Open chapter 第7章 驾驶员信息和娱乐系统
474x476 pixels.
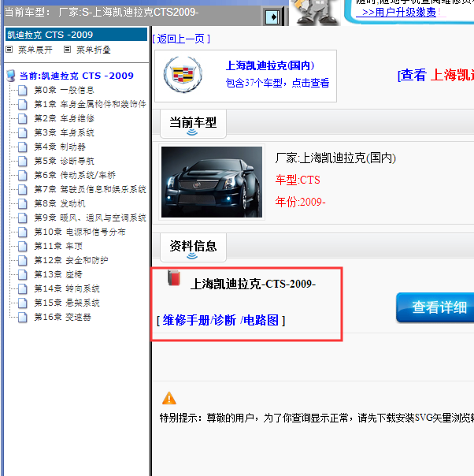[90, 189]
